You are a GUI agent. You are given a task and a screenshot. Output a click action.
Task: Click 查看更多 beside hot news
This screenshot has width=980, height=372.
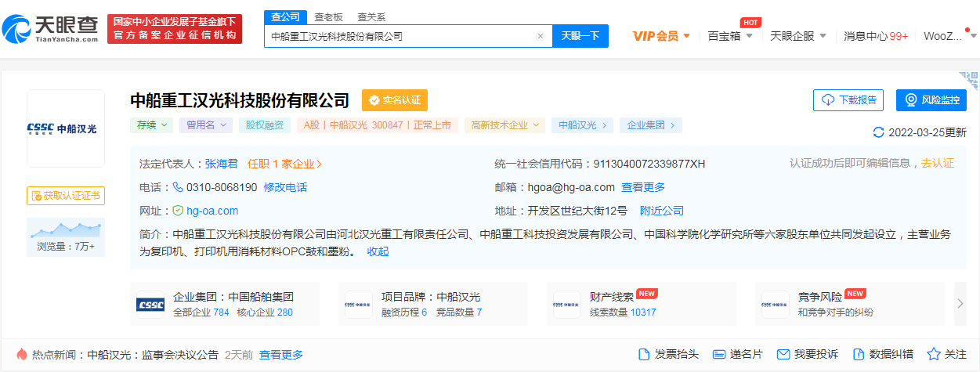[x=281, y=355]
